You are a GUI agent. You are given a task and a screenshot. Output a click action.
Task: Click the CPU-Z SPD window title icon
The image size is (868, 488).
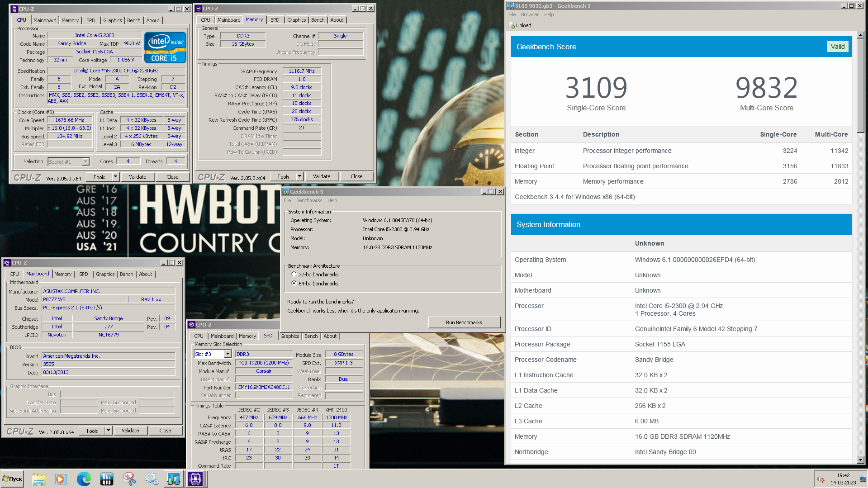pyautogui.click(x=192, y=325)
